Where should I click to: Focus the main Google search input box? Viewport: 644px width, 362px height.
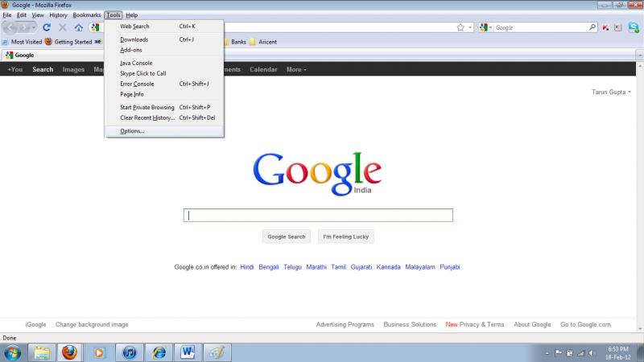(x=318, y=215)
